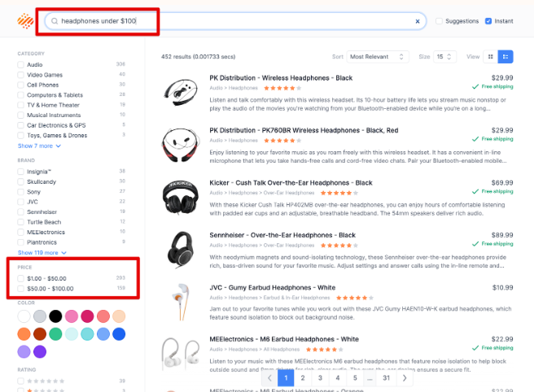Enable the Suggestions checkbox

coord(439,21)
